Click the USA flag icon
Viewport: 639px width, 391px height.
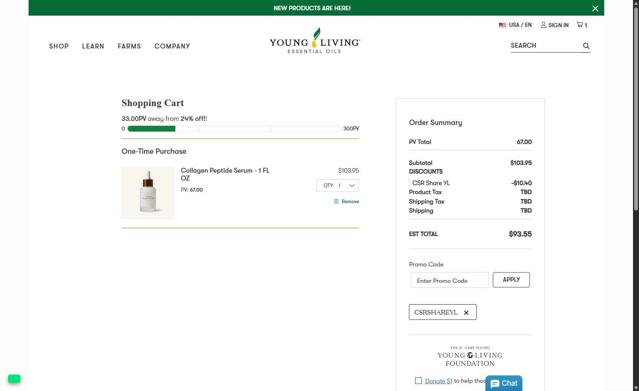[502, 25]
